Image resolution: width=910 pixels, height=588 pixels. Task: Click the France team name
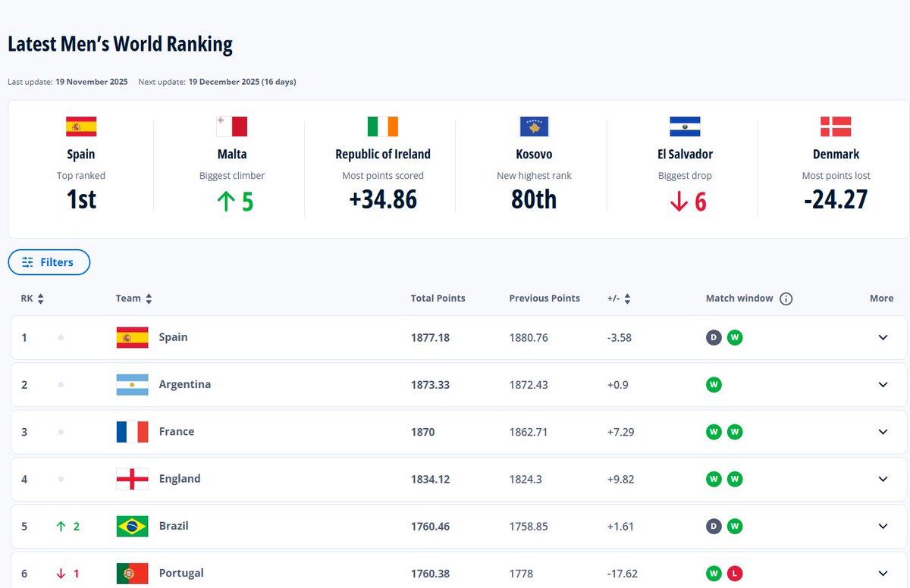tap(176, 432)
